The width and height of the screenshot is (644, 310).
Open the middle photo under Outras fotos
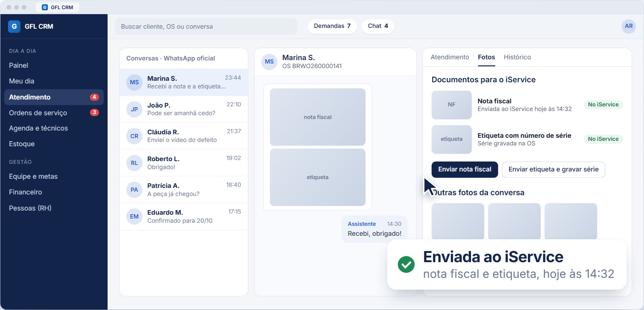point(514,221)
